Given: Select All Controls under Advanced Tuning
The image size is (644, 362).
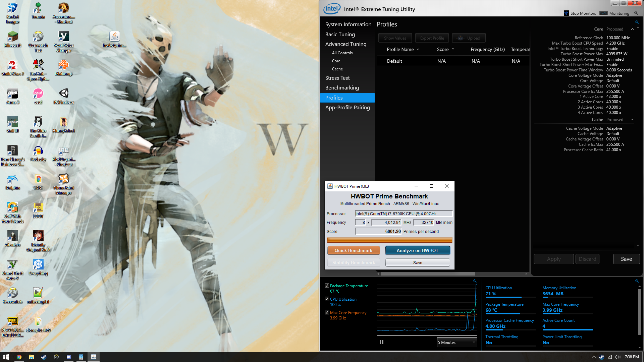Looking at the screenshot, I should pyautogui.click(x=342, y=53).
